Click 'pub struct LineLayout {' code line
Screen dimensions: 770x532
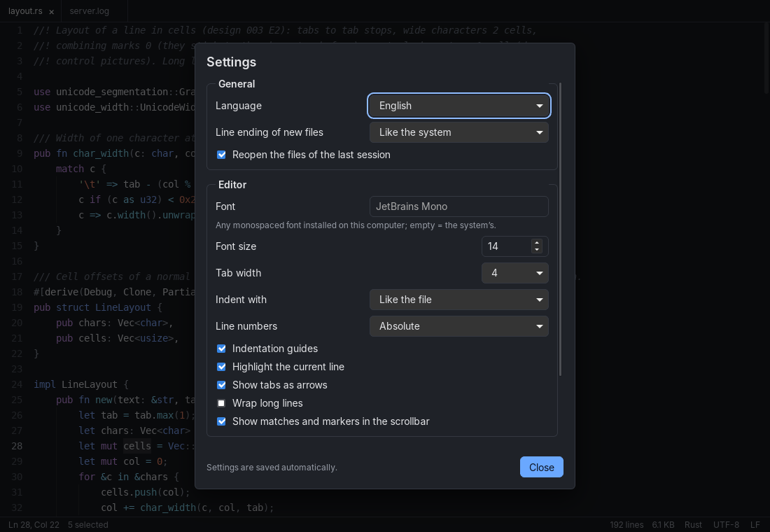[98, 307]
